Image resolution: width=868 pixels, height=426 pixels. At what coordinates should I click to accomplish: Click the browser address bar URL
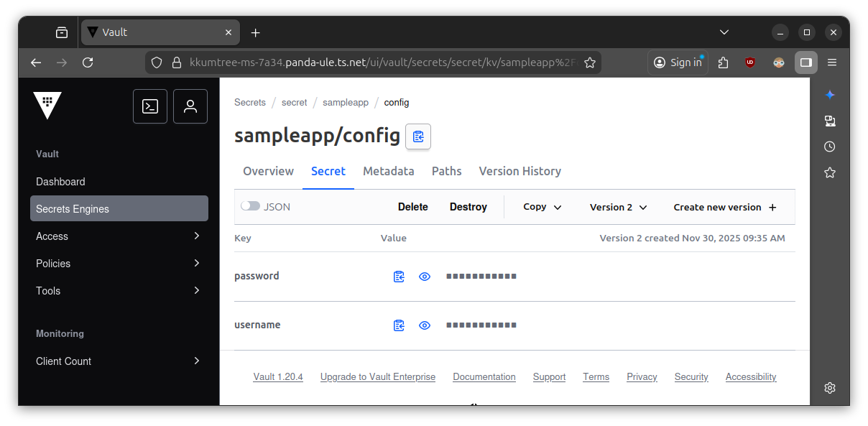[x=383, y=62]
